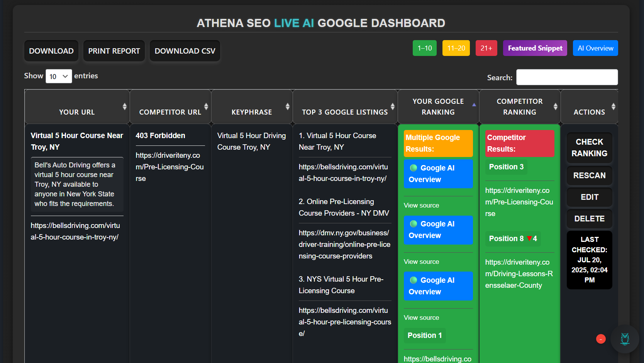This screenshot has height=363, width=644.
Task: Click first View source link
Action: pyautogui.click(x=421, y=206)
